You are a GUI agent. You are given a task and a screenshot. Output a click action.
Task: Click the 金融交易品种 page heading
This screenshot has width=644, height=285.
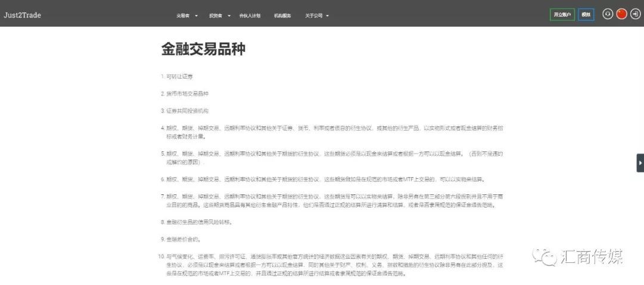[203, 49]
